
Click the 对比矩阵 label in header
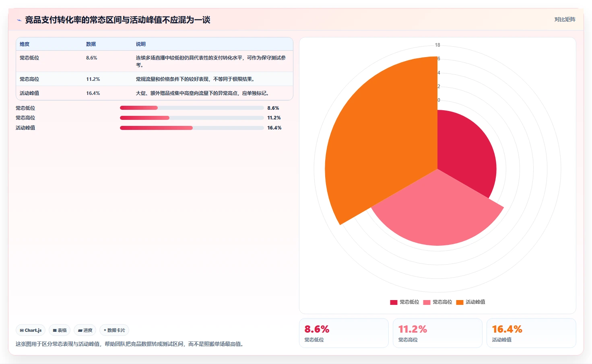tap(565, 19)
